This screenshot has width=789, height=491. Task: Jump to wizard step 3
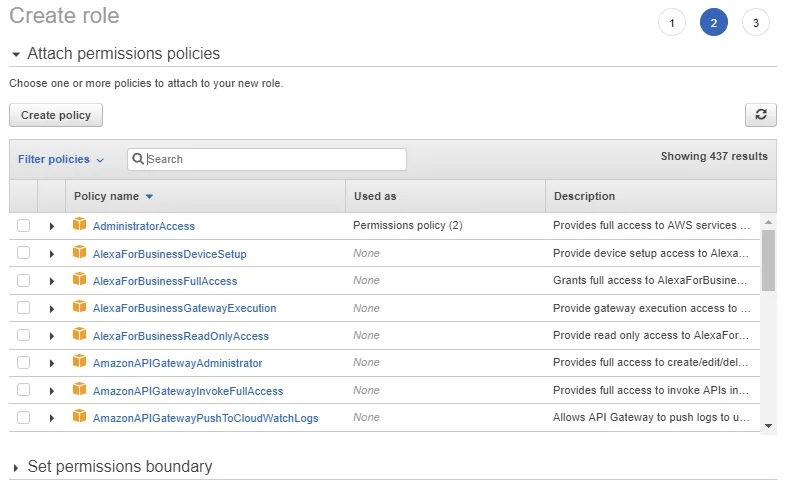756,23
